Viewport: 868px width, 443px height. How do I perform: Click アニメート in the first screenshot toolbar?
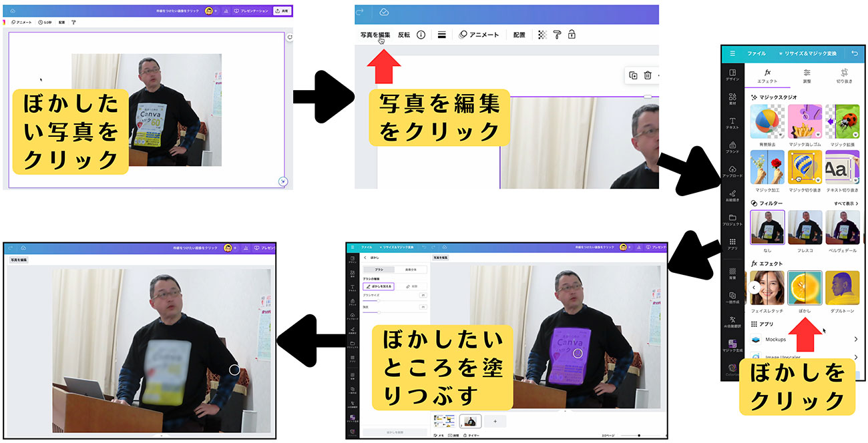[21, 22]
